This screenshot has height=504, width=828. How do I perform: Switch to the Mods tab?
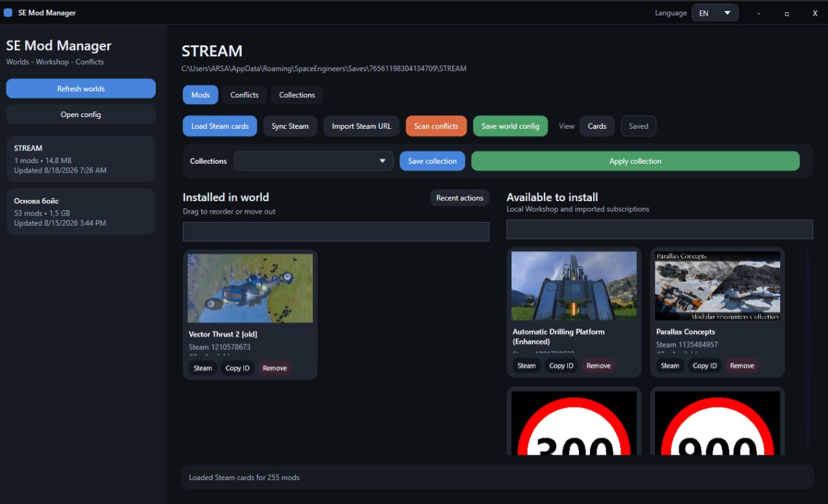click(x=201, y=95)
